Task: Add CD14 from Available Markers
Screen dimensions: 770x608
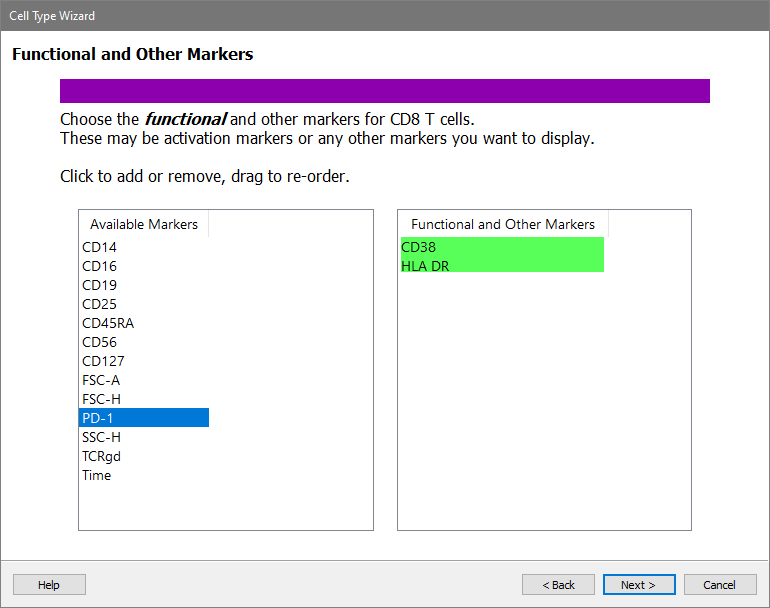Action: point(99,247)
